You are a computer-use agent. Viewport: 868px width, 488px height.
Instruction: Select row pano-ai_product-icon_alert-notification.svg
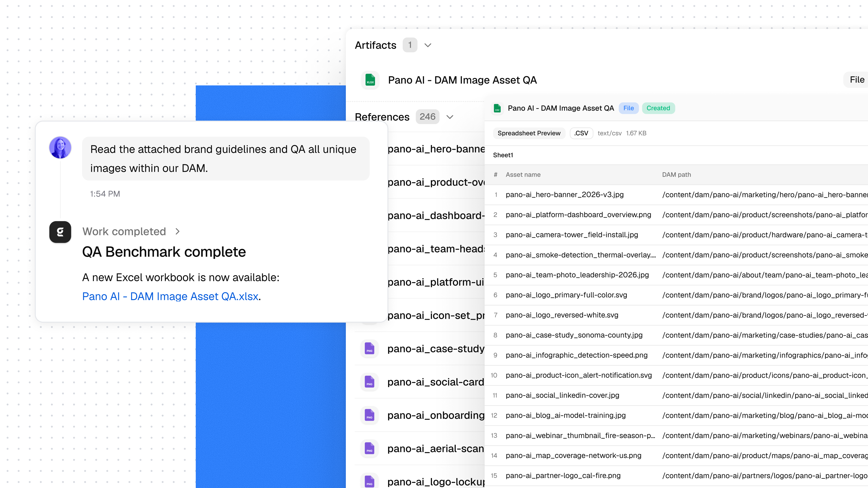676,375
